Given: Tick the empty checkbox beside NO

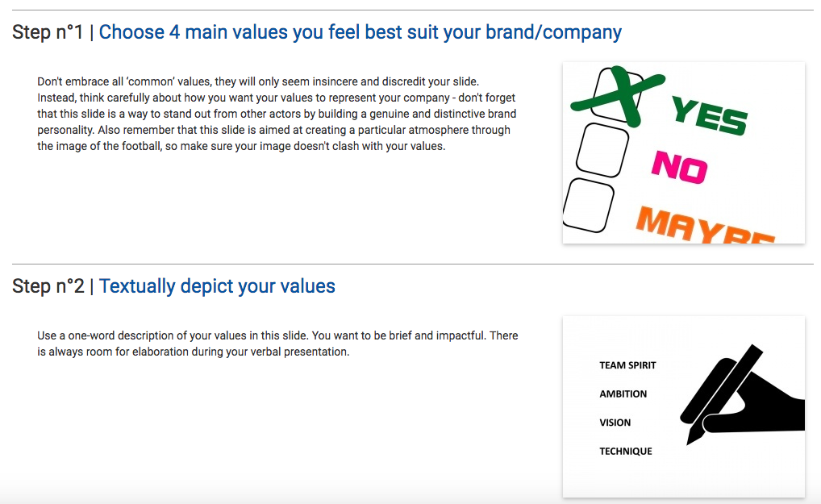Looking at the screenshot, I should pyautogui.click(x=602, y=150).
